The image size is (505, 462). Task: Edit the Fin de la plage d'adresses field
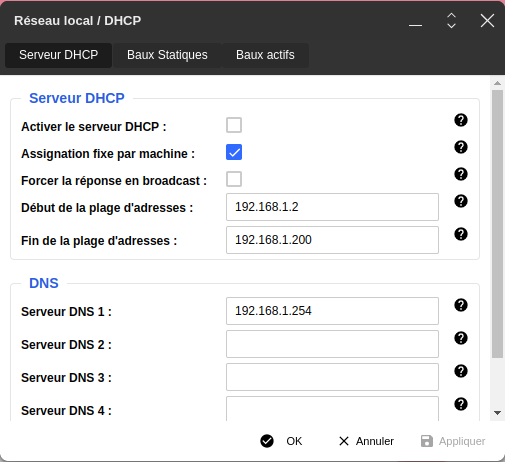tap(332, 240)
